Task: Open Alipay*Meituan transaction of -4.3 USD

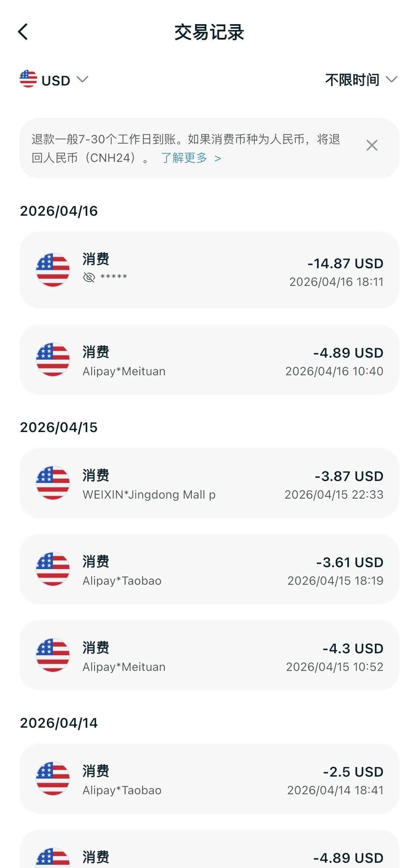Action: pyautogui.click(x=209, y=655)
